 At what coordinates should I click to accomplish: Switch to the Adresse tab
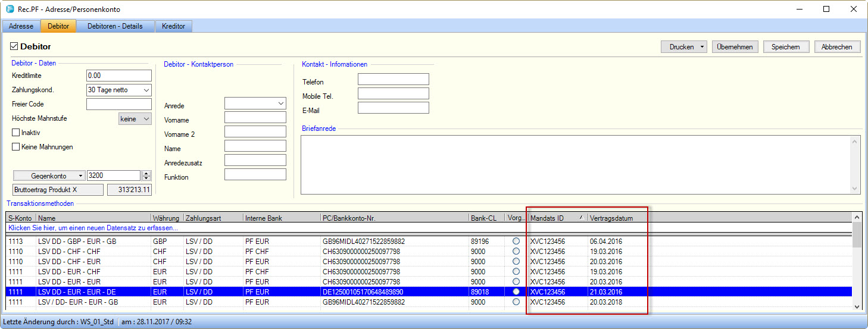21,26
